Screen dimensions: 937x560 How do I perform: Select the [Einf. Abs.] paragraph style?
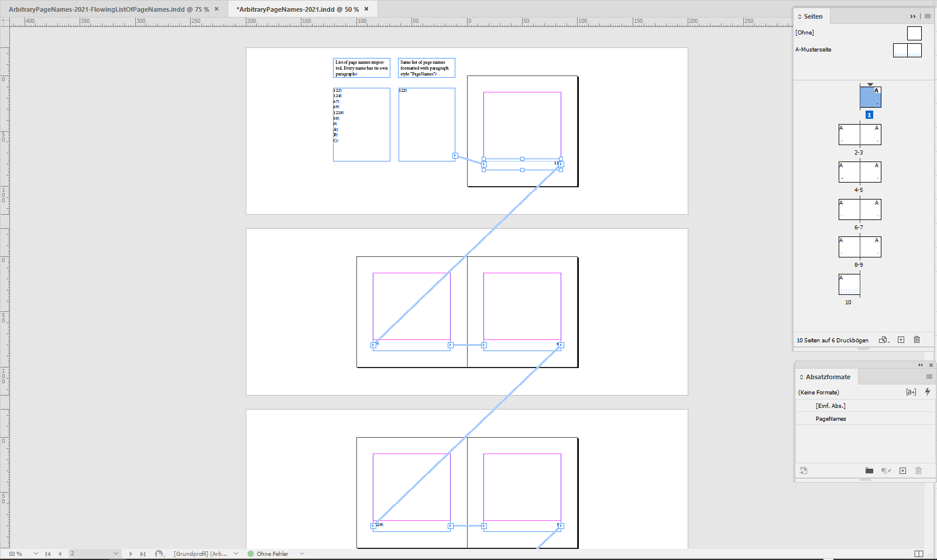coord(865,406)
